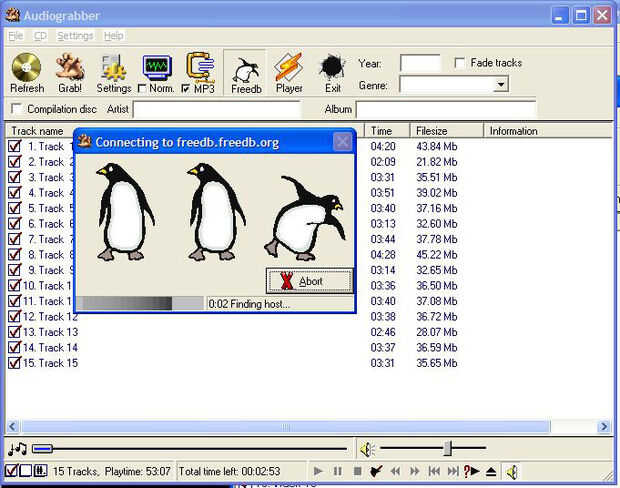Open the Help menu

point(113,36)
